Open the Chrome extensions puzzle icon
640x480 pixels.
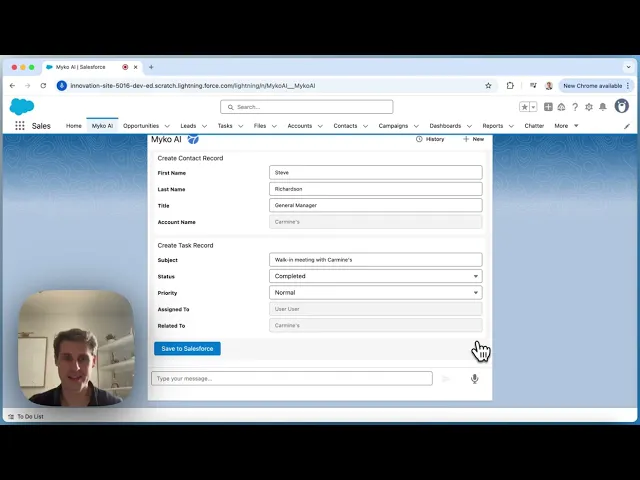510,86
